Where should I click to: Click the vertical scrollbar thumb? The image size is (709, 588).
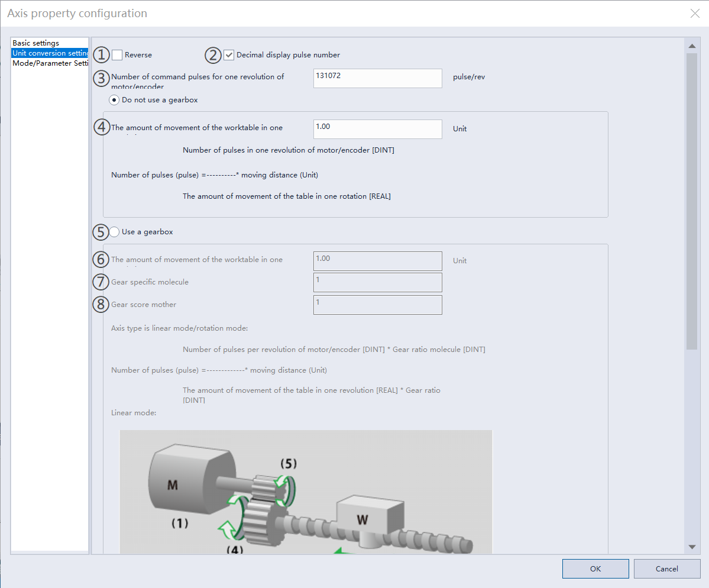691,201
